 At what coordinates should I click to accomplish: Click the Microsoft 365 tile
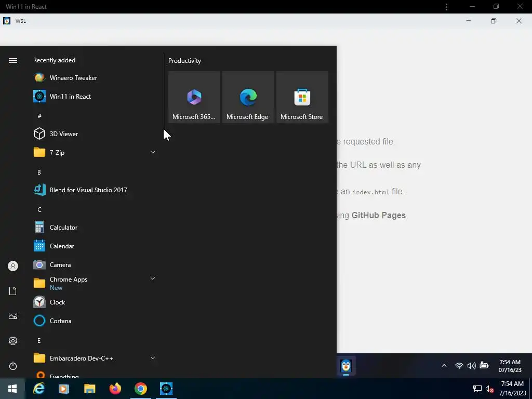tap(194, 97)
